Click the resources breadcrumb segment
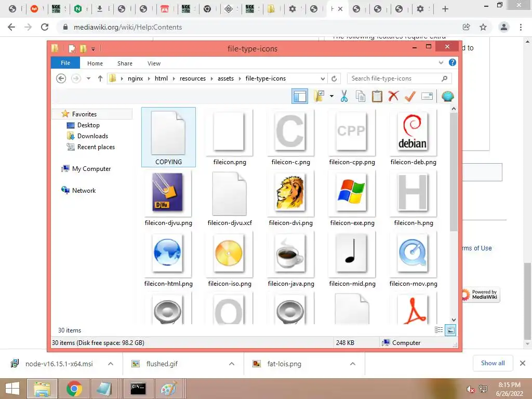The width and height of the screenshot is (532, 399). pos(193,78)
